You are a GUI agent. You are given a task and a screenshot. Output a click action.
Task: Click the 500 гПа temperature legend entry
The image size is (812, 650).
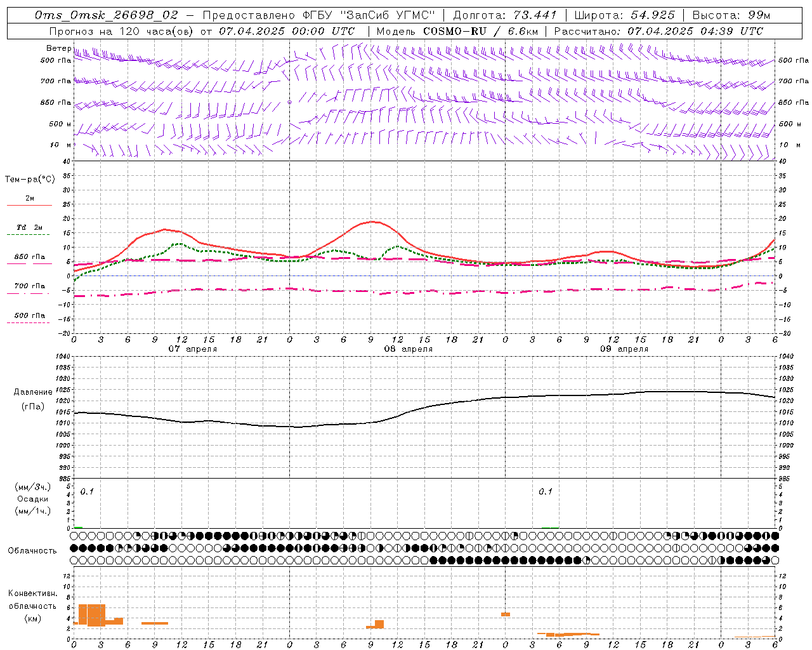point(30,315)
